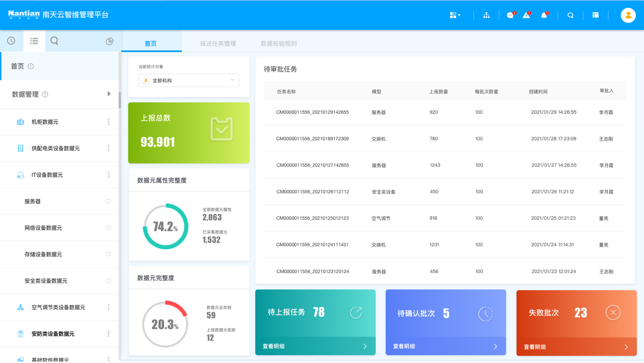
Task: Open the warning alerts triangle icon
Action: click(526, 15)
